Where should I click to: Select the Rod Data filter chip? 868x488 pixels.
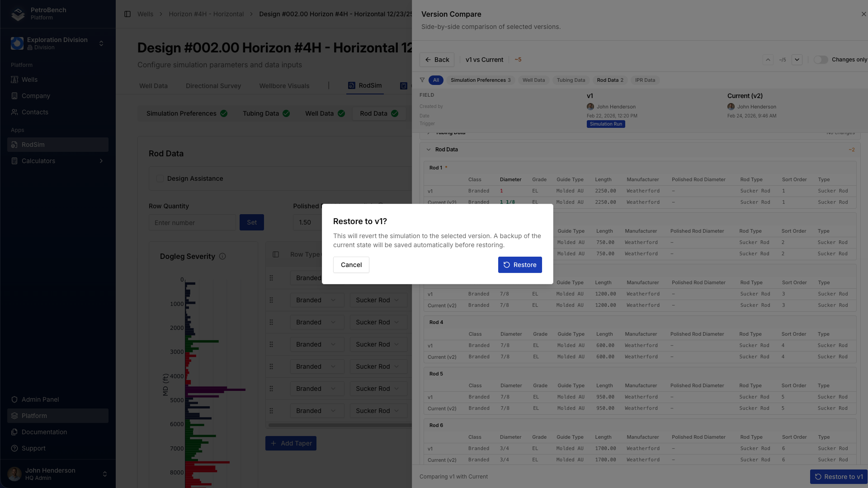(x=609, y=80)
